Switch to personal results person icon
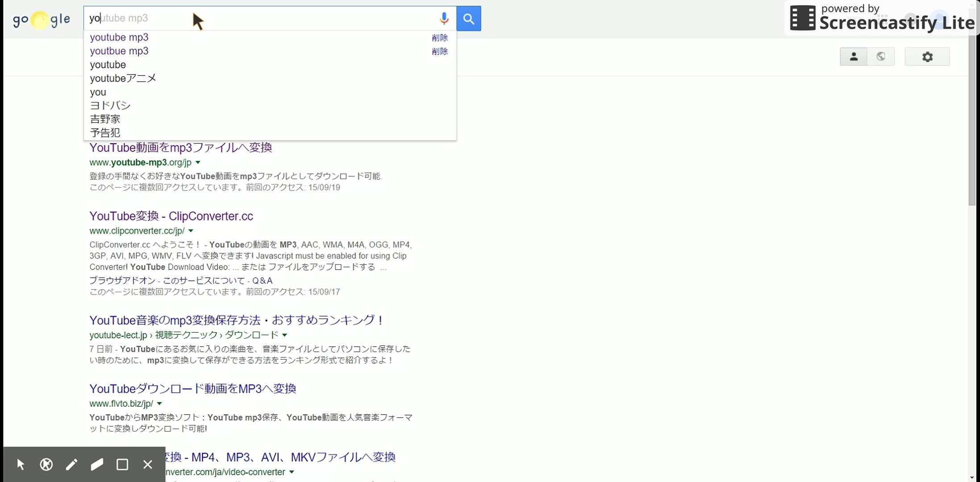The width and height of the screenshot is (980, 482). 853,57
